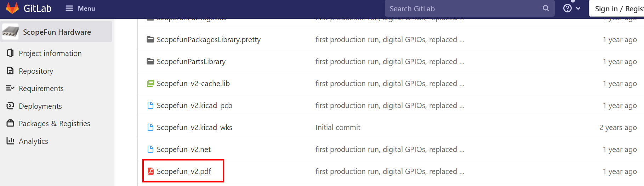Image resolution: width=644 pixels, height=186 pixels.
Task: Open the Scopefun_v2.kicad_pcb file
Action: point(194,106)
